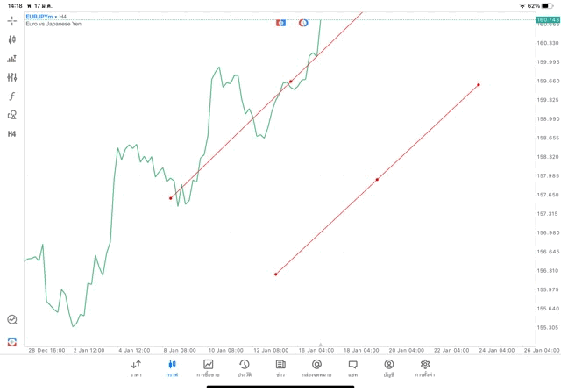Tap the current price label 160.743
561x392 pixels.
point(548,19)
